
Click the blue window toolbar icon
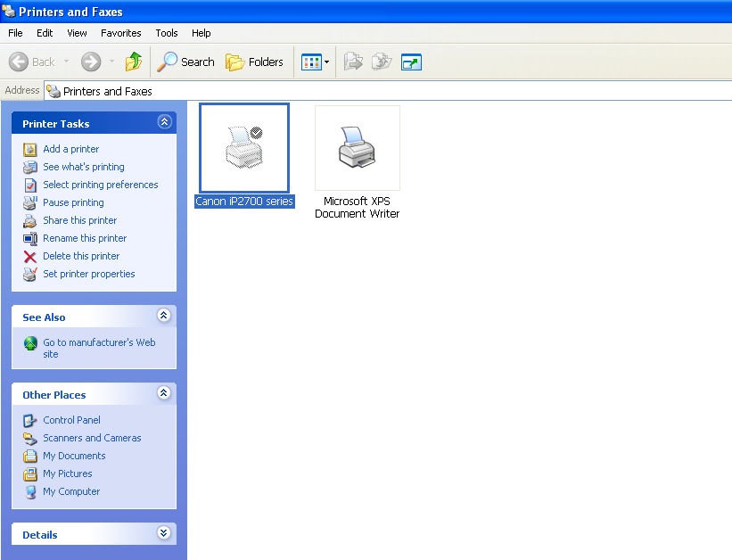pyautogui.click(x=411, y=62)
